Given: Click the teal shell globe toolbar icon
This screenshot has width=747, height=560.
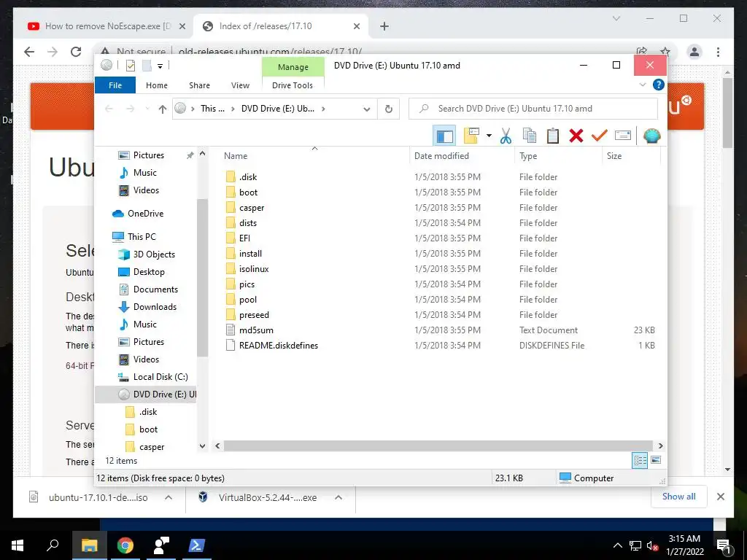Looking at the screenshot, I should click(651, 136).
